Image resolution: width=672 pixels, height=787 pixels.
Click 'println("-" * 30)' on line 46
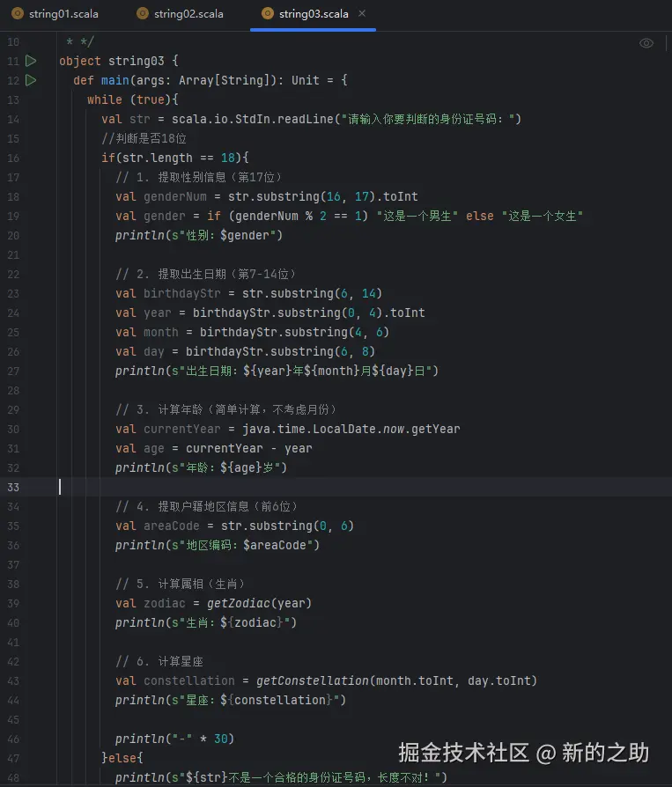174,739
